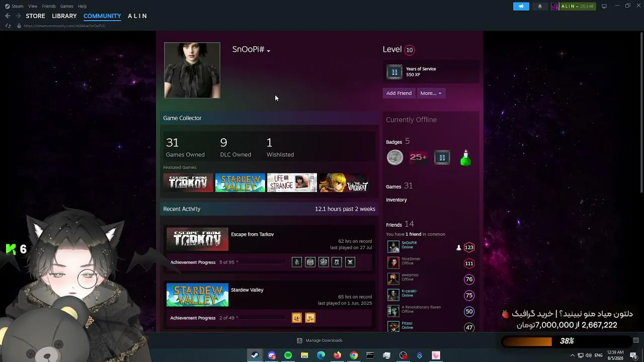Open the Recent Activity header
This screenshot has width=644, height=362.
click(x=182, y=209)
